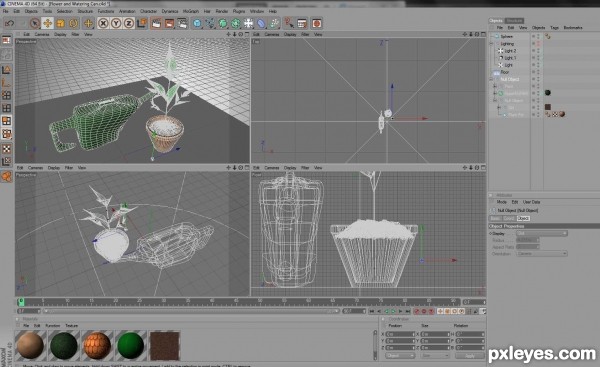Click the zoom camera icon in top-left viewport
600x367 pixels.
click(235, 34)
